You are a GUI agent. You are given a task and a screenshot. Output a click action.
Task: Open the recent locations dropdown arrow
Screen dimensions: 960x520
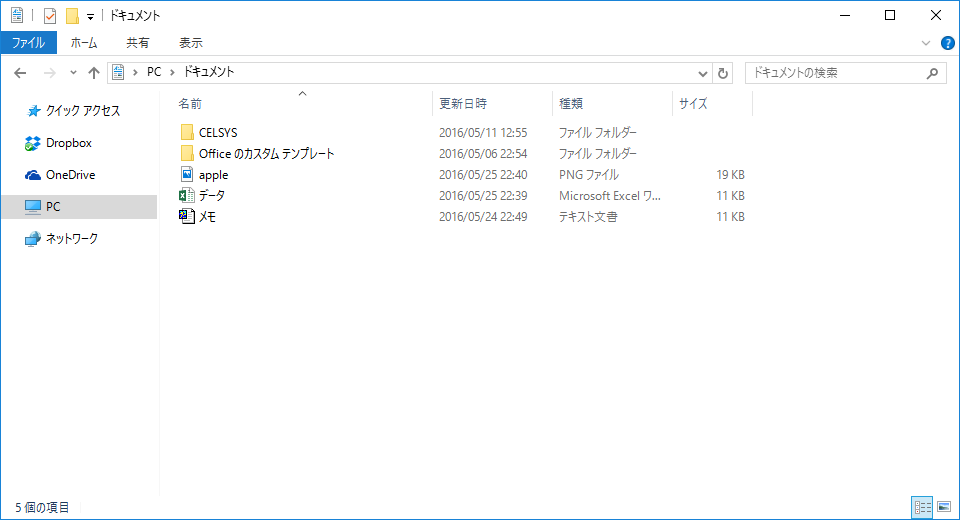(73, 73)
